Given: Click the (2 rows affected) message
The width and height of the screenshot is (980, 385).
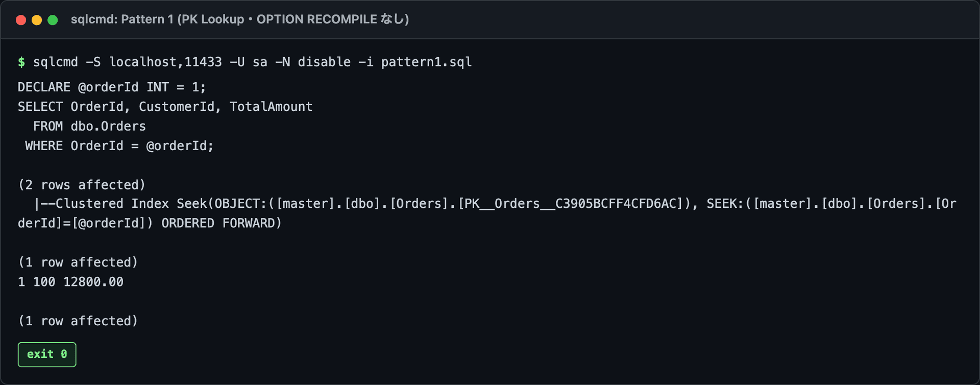Looking at the screenshot, I should click(82, 185).
